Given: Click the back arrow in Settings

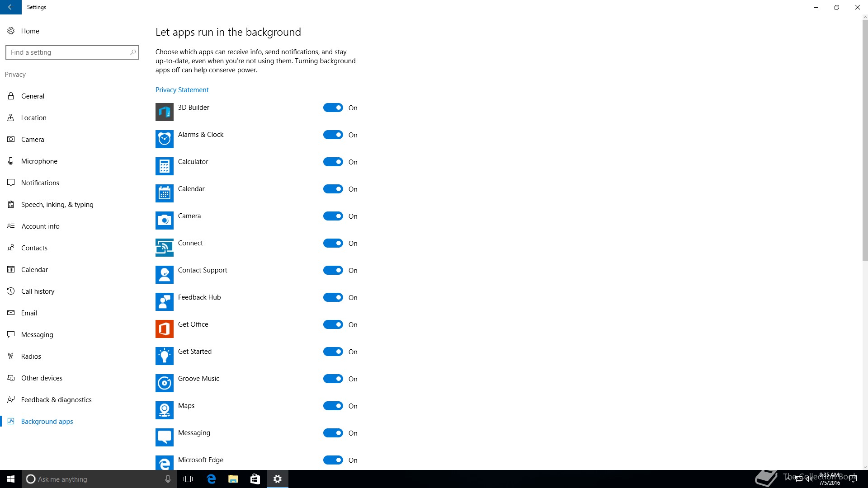Looking at the screenshot, I should (x=11, y=7).
